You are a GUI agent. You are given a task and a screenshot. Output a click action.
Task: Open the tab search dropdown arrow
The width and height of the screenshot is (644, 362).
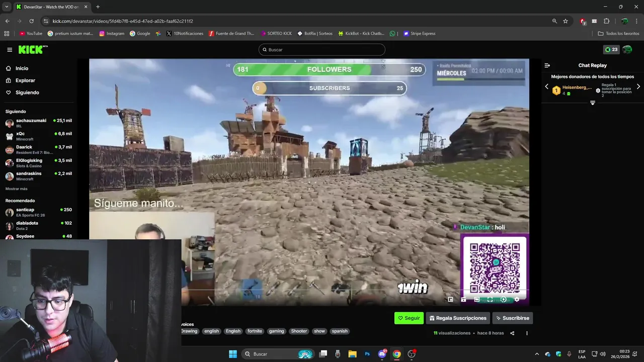point(7,7)
